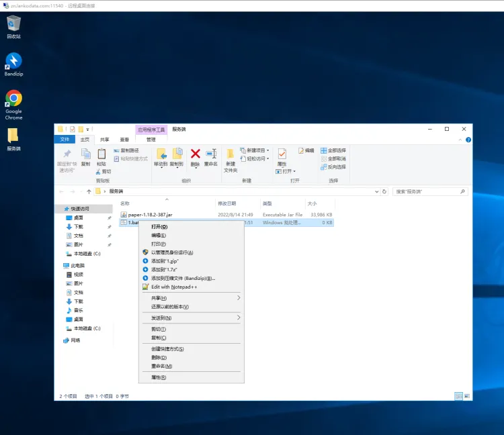
Task: Open the Easy Access (轻松访问) dropdown
Action: pos(257,158)
